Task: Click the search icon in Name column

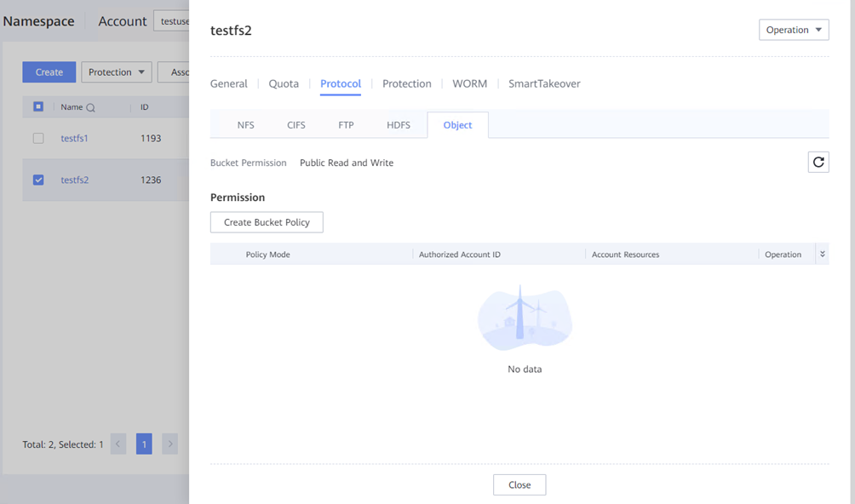Action: point(90,108)
